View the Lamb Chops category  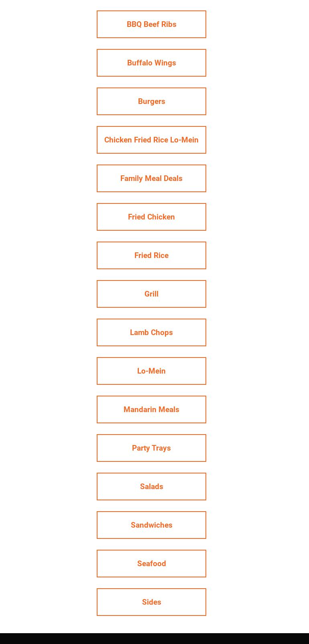(151, 333)
